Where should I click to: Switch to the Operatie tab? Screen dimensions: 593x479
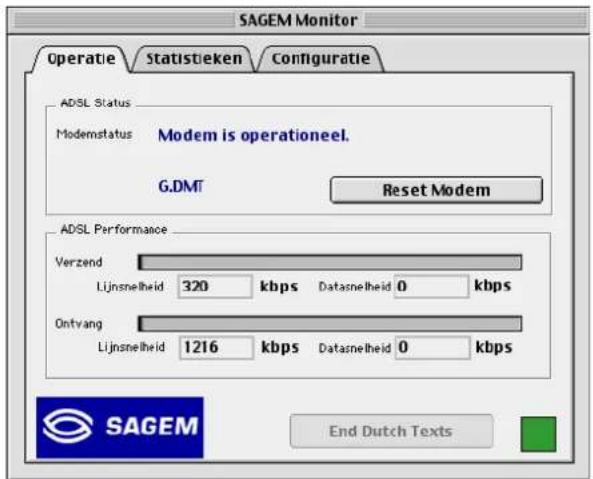click(x=81, y=59)
